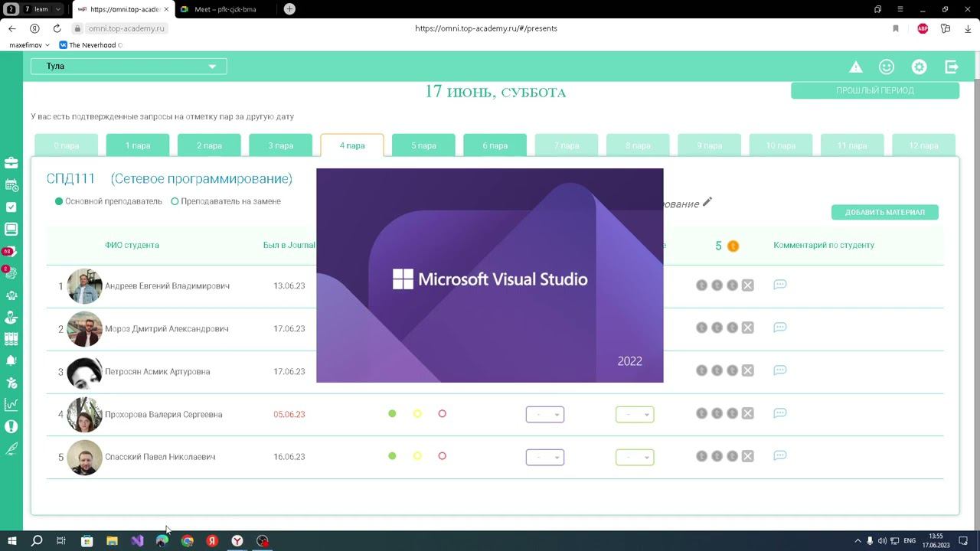Open the chart statistics icon in sidebar
The width and height of the screenshot is (980, 551).
pos(11,404)
